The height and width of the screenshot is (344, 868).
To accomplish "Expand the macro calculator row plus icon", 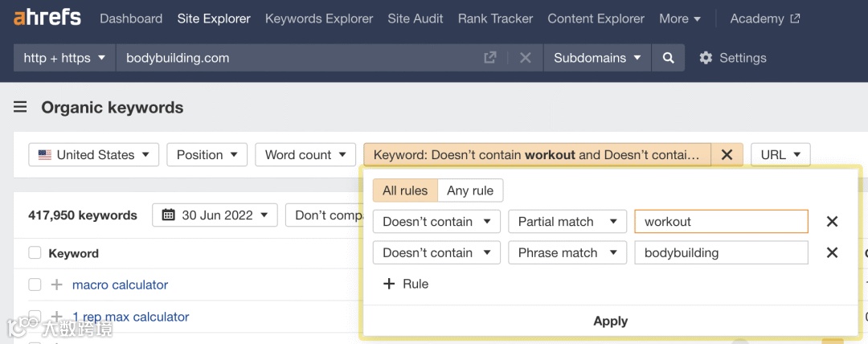I will coord(56,285).
